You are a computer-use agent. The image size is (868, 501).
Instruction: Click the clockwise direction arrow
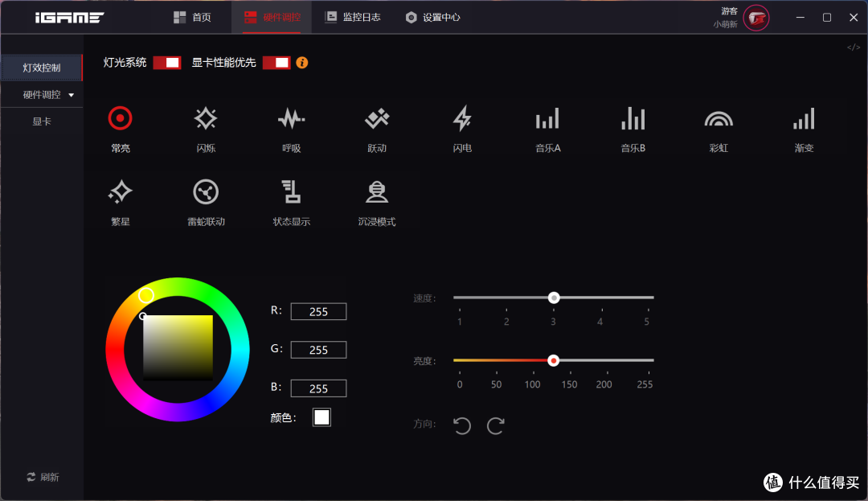(x=495, y=425)
